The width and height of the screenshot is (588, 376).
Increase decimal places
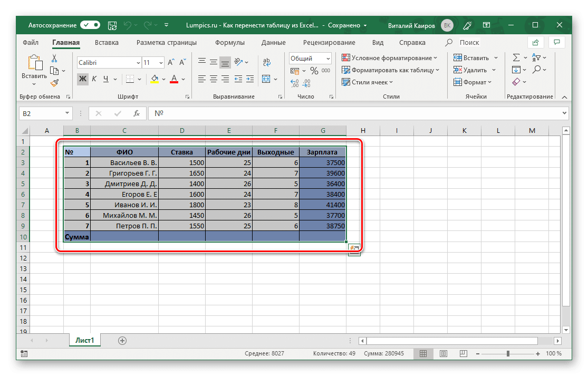294,83
